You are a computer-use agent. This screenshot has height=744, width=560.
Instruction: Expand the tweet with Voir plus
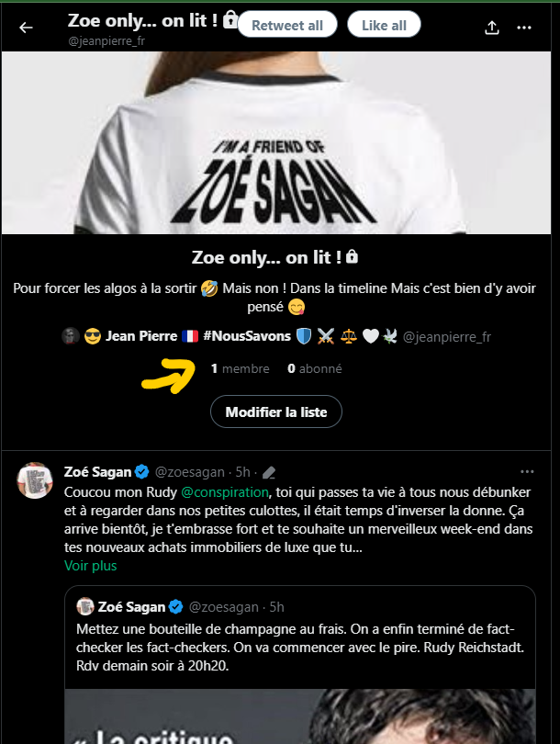point(91,566)
